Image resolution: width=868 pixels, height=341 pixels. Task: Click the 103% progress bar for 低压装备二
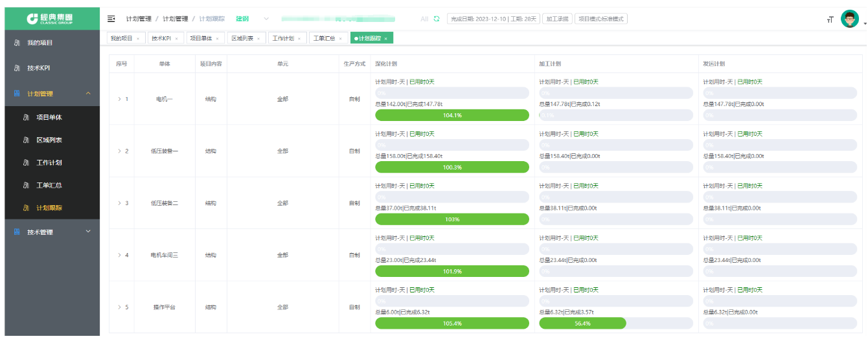click(452, 219)
